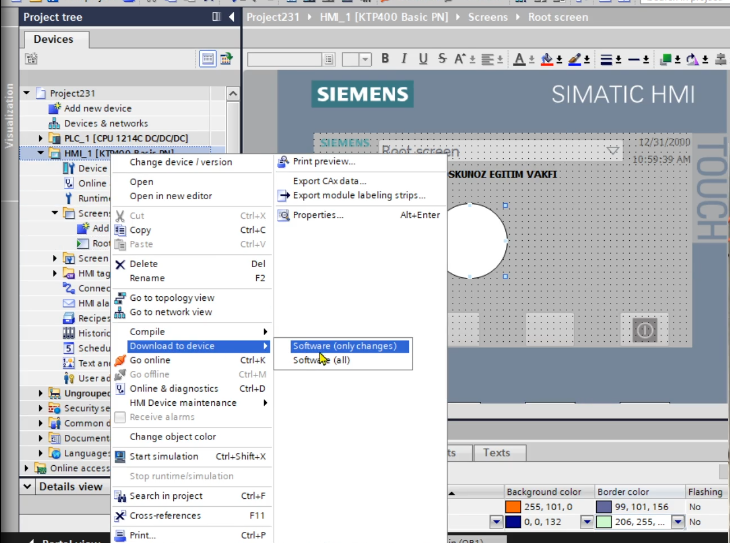Open the Compile submenu
The width and height of the screenshot is (730, 543).
click(x=199, y=332)
